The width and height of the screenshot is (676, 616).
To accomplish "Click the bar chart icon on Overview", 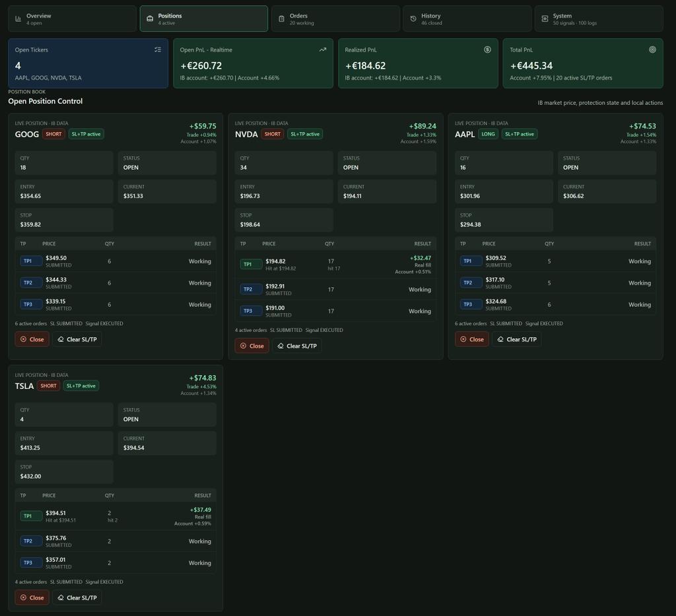I will (18, 18).
